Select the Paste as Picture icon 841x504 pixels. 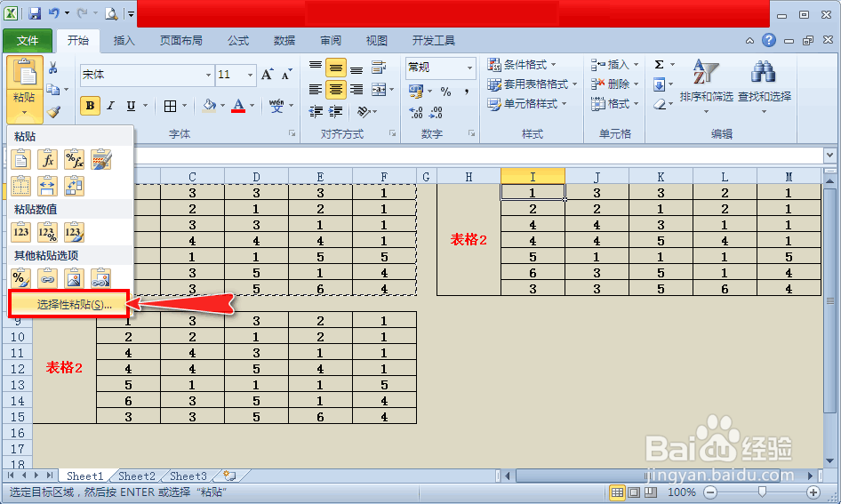74,278
